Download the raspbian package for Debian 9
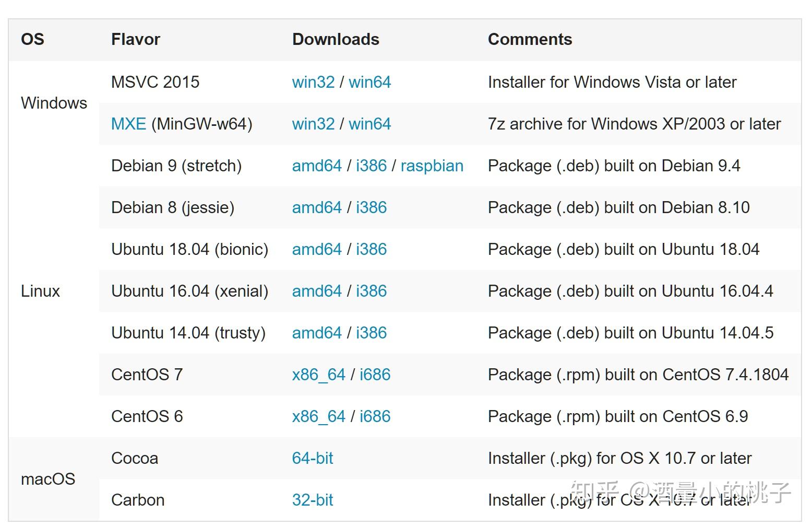This screenshot has width=812, height=526. point(432,166)
